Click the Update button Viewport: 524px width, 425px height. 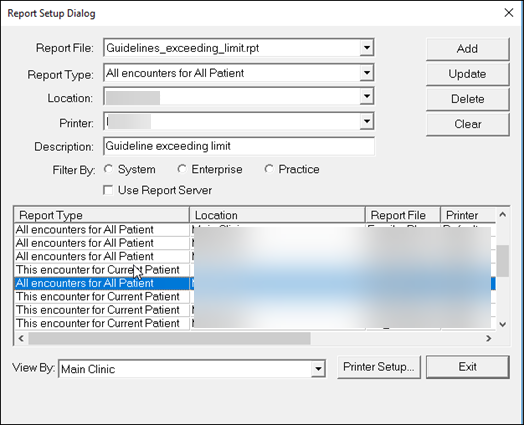coord(468,74)
